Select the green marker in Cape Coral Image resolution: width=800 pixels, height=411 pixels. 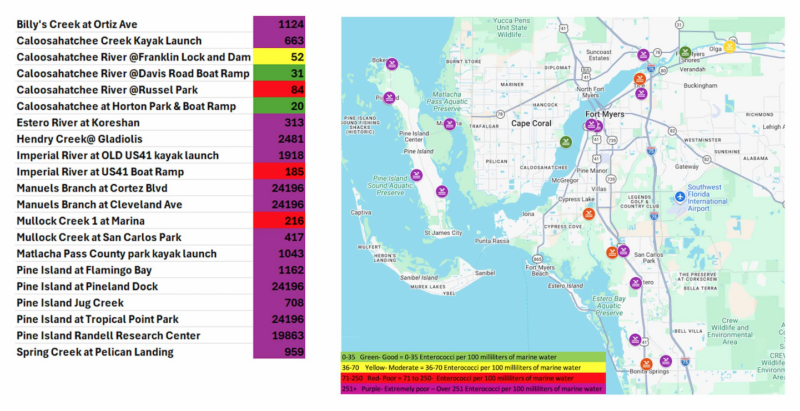565,142
